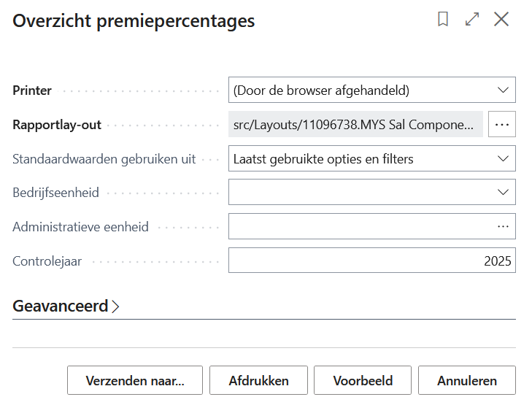Click the Verzenden naar... button
The image size is (532, 405).
135,381
